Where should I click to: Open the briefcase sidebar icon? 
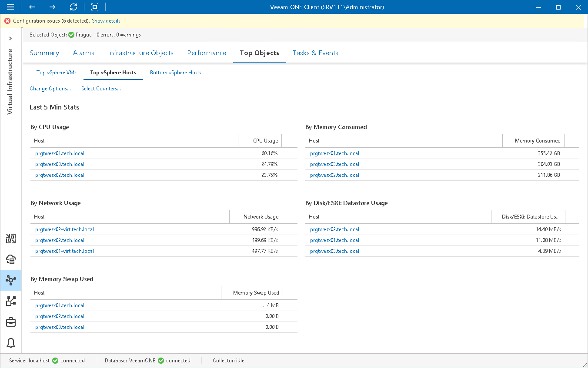tap(11, 322)
